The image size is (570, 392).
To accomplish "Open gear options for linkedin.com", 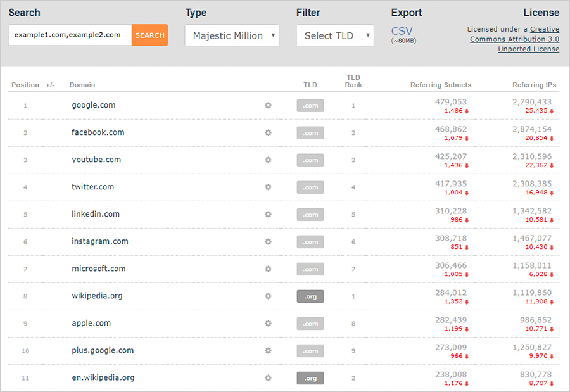I will click(x=269, y=215).
